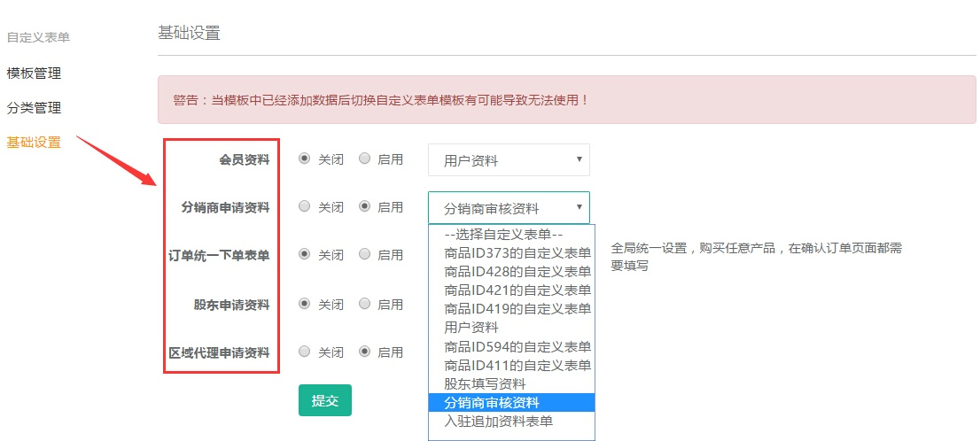The height and width of the screenshot is (441, 980).
Task: Choose 启用 radio for 订单统一下单表单
Action: [365, 254]
